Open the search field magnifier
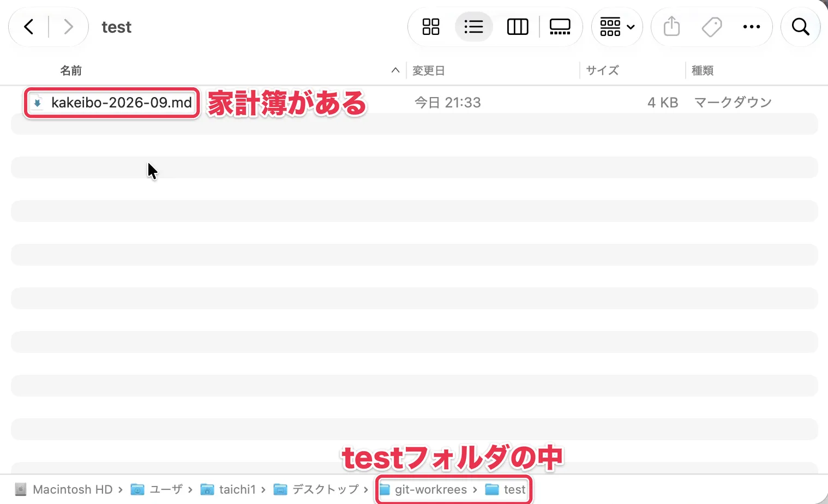Image resolution: width=828 pixels, height=504 pixels. point(800,27)
